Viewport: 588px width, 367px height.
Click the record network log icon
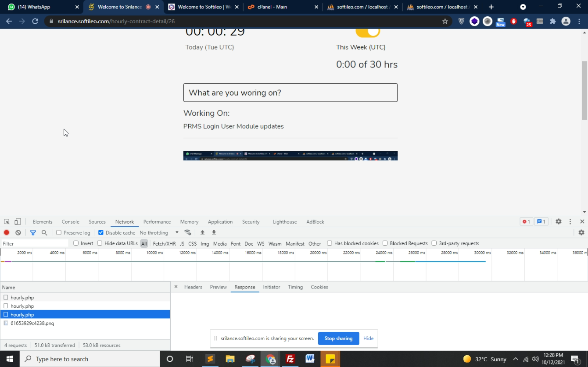(x=7, y=233)
